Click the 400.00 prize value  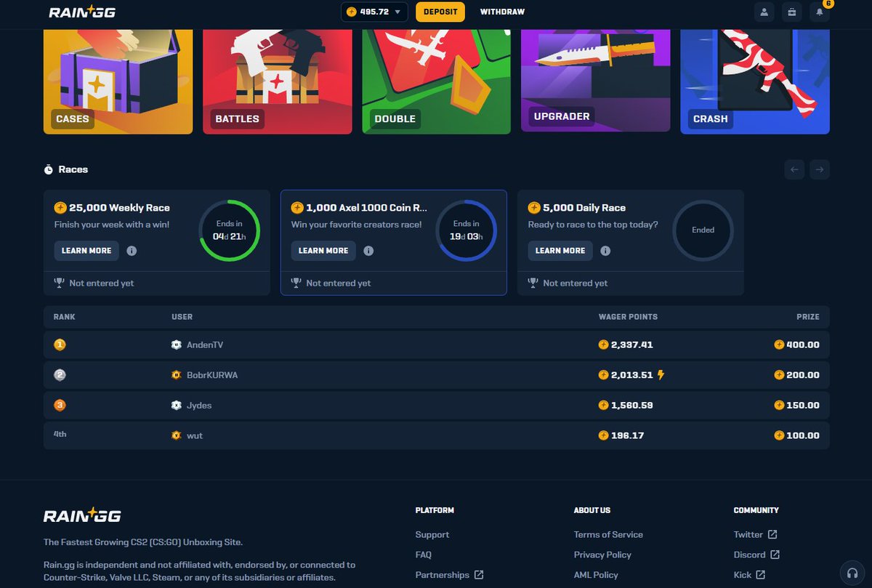point(803,345)
